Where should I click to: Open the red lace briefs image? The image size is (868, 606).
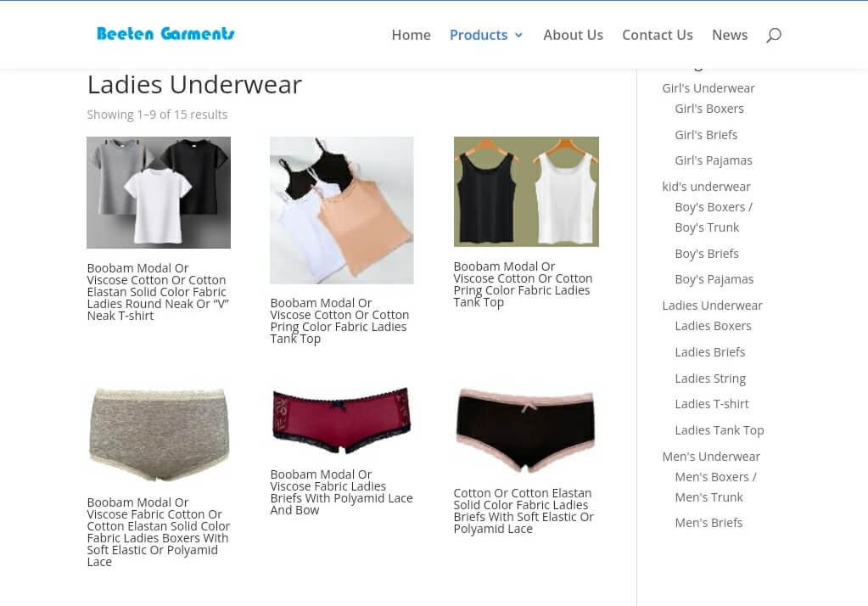(342, 420)
